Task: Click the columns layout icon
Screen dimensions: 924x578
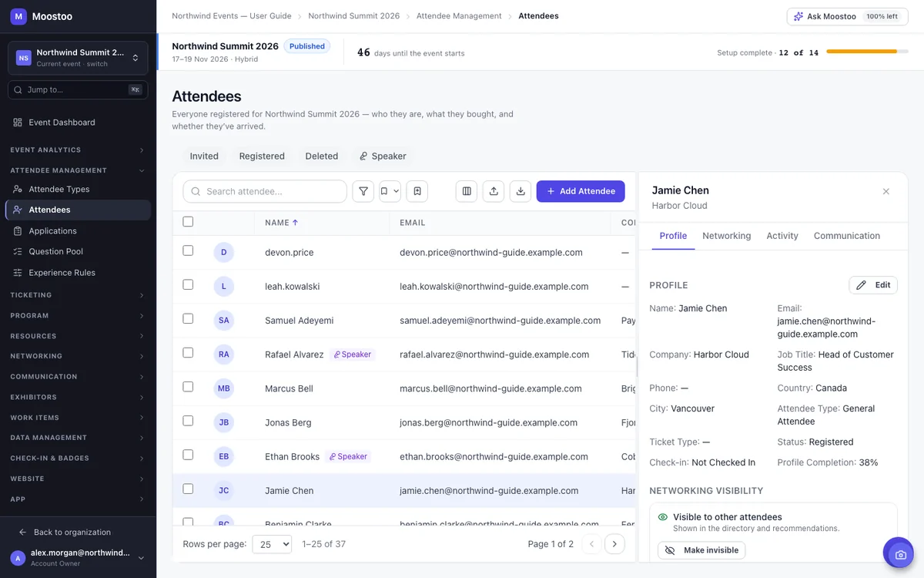Action: tap(467, 191)
